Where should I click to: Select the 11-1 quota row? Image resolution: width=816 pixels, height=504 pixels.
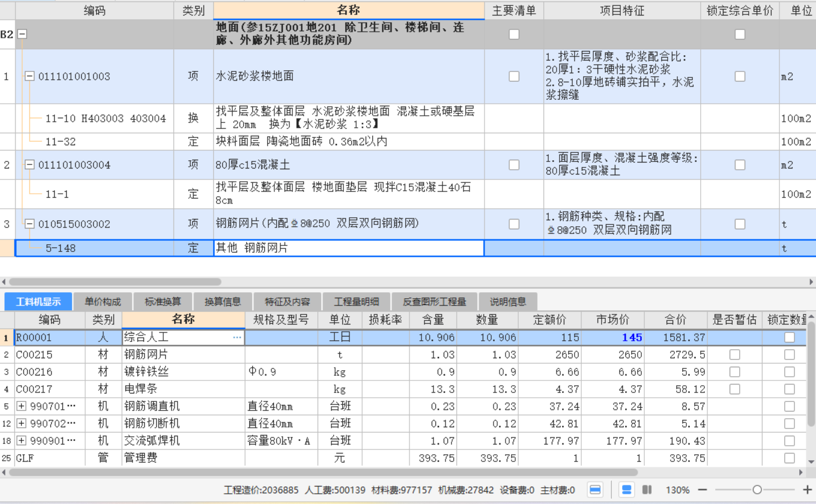click(57, 194)
